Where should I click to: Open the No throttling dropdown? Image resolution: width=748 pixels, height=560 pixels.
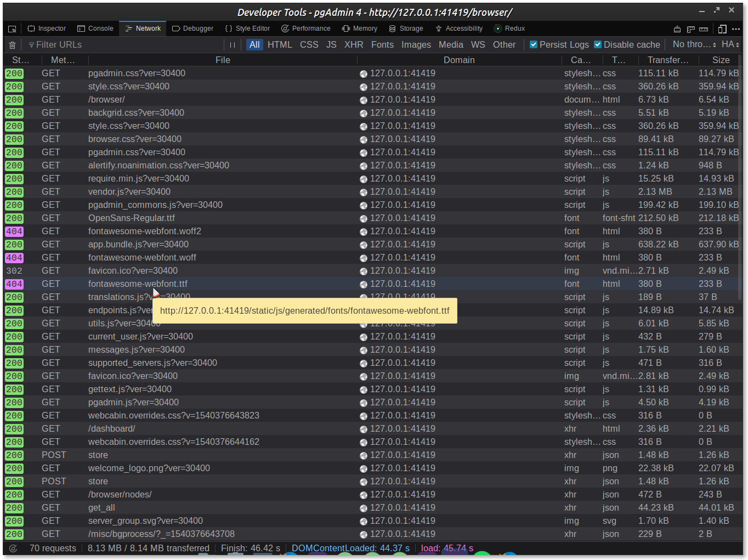tap(694, 44)
